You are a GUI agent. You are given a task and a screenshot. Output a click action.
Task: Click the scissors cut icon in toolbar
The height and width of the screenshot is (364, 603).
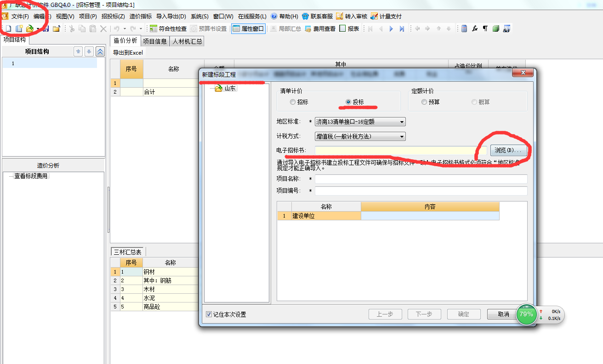(x=72, y=29)
